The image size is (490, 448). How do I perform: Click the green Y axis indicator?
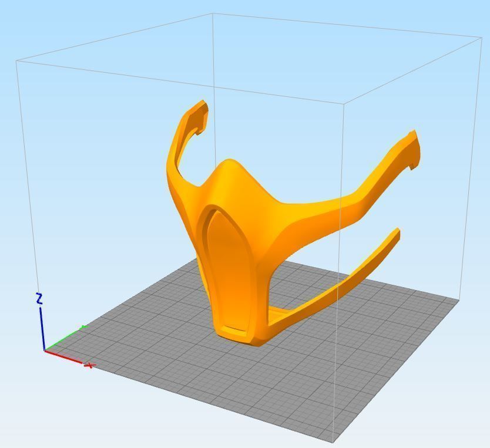click(66, 337)
